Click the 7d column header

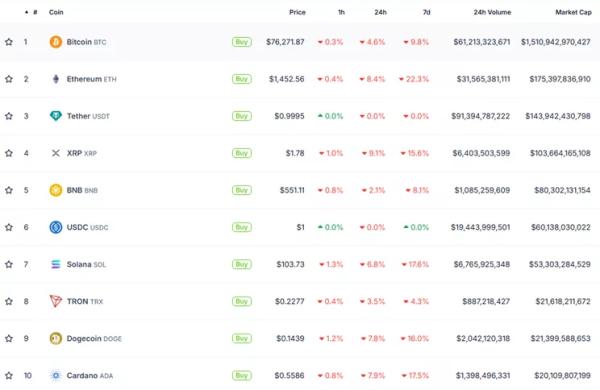tap(426, 12)
